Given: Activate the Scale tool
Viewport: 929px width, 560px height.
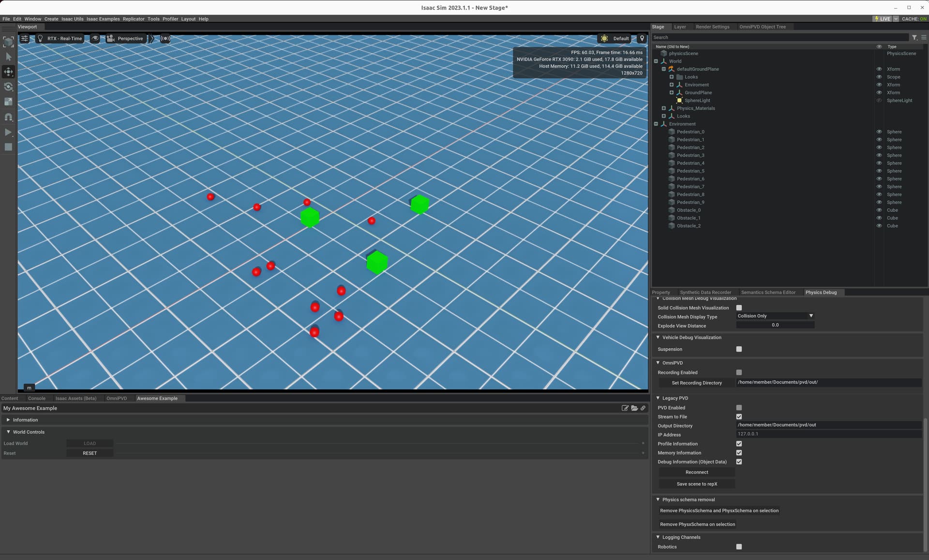Looking at the screenshot, I should pyautogui.click(x=8, y=102).
